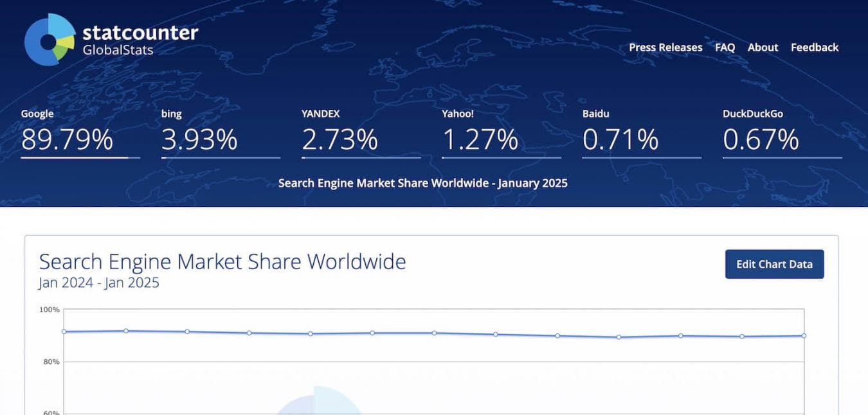
Task: Select the bing 3.93% statistic
Action: coord(199,139)
